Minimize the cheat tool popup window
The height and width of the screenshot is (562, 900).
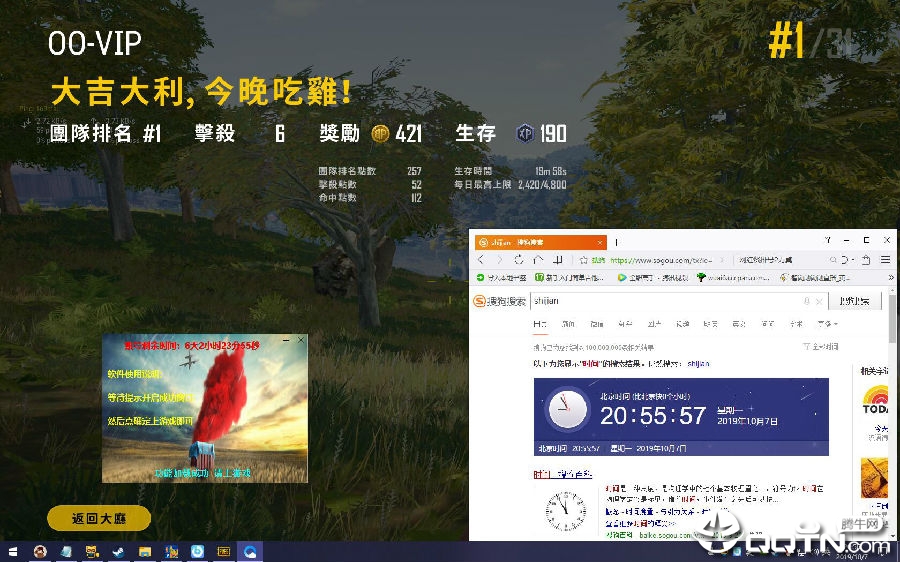click(x=286, y=340)
